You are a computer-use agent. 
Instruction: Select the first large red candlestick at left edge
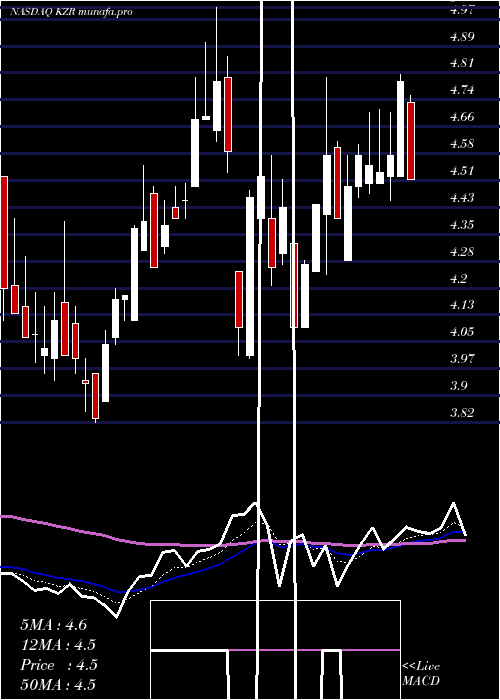point(4,232)
